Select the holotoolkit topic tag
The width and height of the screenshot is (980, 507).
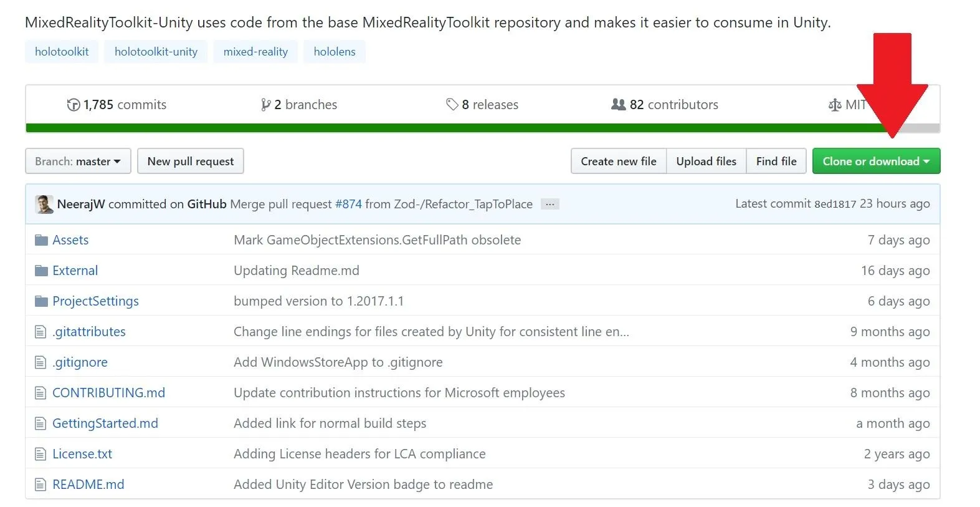[62, 52]
